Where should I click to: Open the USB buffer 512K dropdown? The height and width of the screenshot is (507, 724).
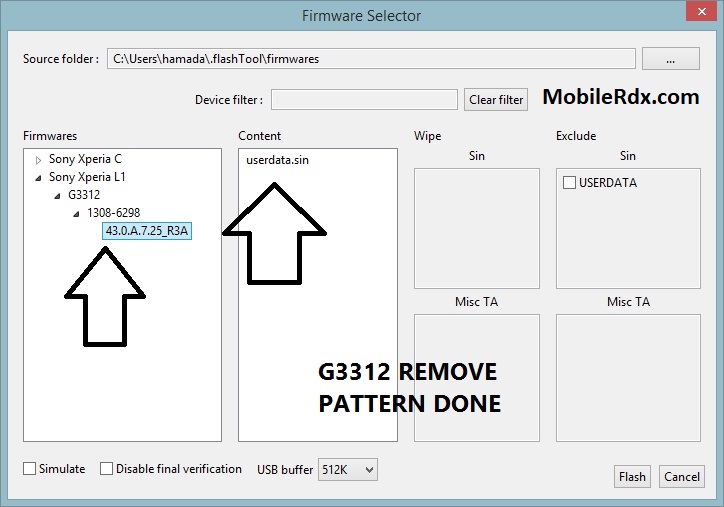coord(348,470)
